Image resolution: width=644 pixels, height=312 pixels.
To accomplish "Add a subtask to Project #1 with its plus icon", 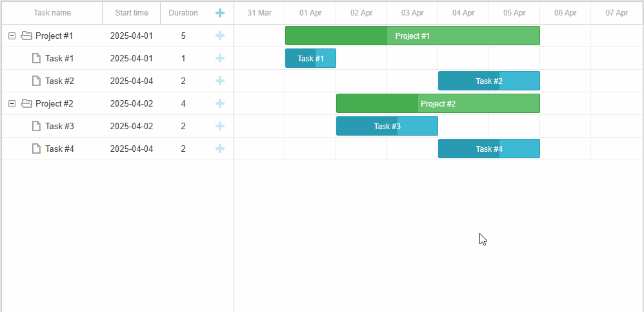I will 220,36.
